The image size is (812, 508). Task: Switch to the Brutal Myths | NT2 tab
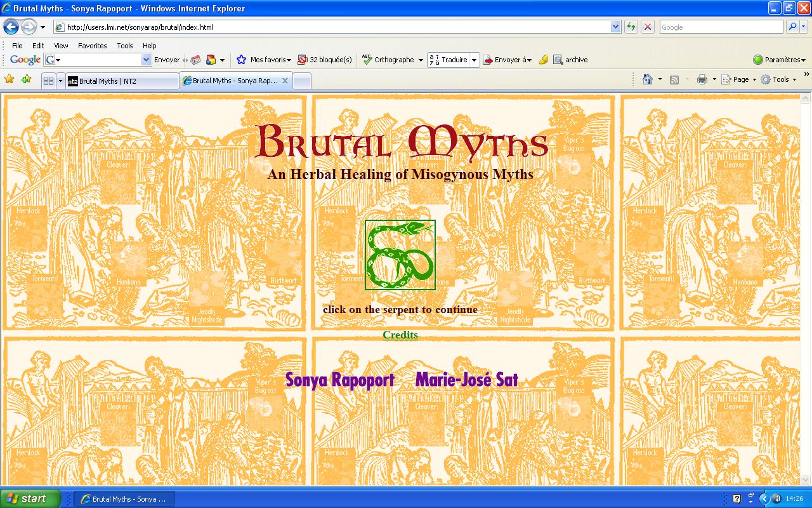122,81
